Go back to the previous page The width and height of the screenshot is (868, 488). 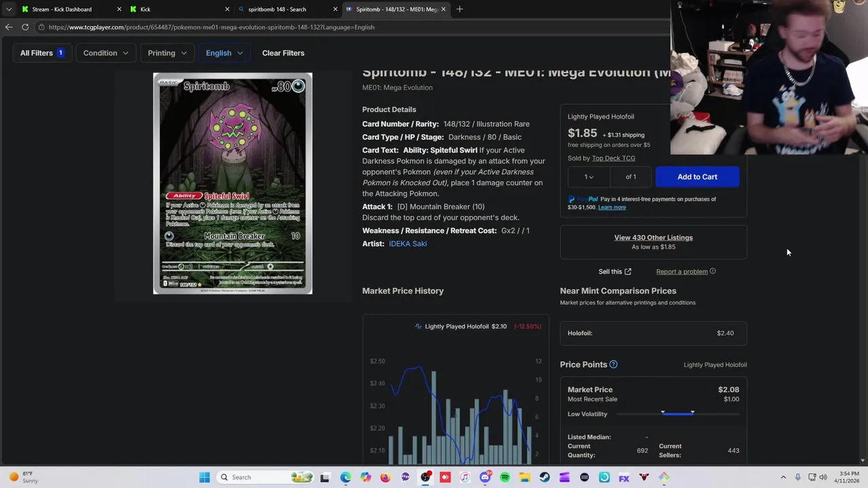9,27
